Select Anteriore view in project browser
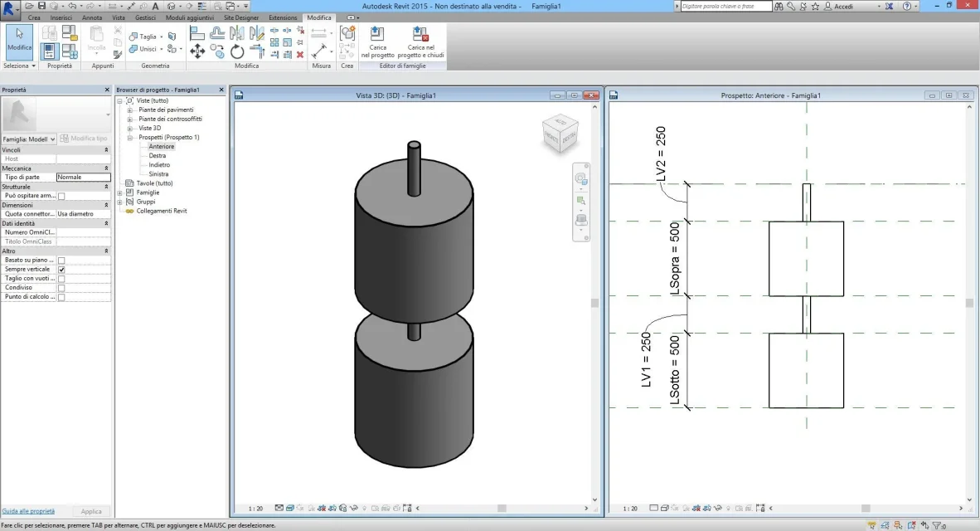Screen dimensions: 980x531 161,146
